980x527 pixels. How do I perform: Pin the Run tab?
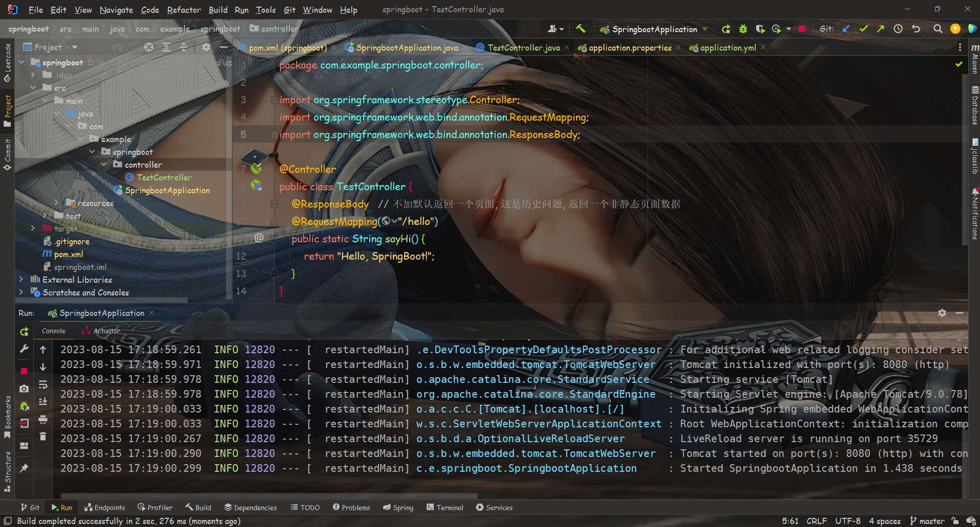pyautogui.click(x=24, y=468)
